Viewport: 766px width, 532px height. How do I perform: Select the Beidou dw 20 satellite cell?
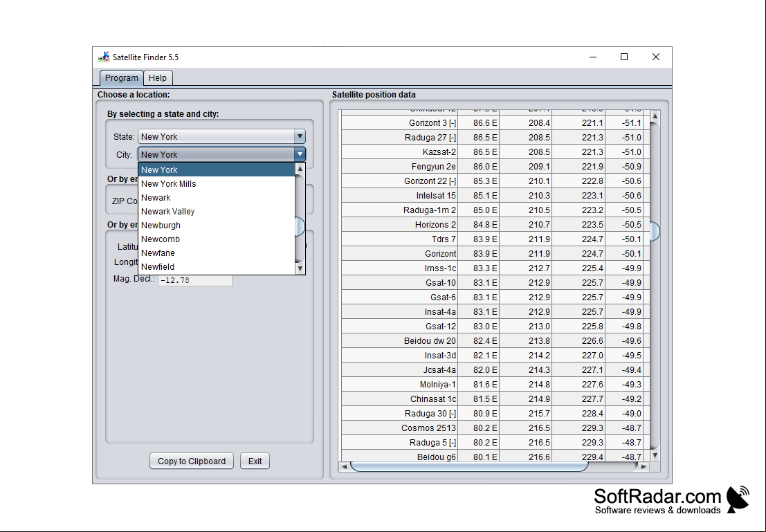(x=400, y=341)
